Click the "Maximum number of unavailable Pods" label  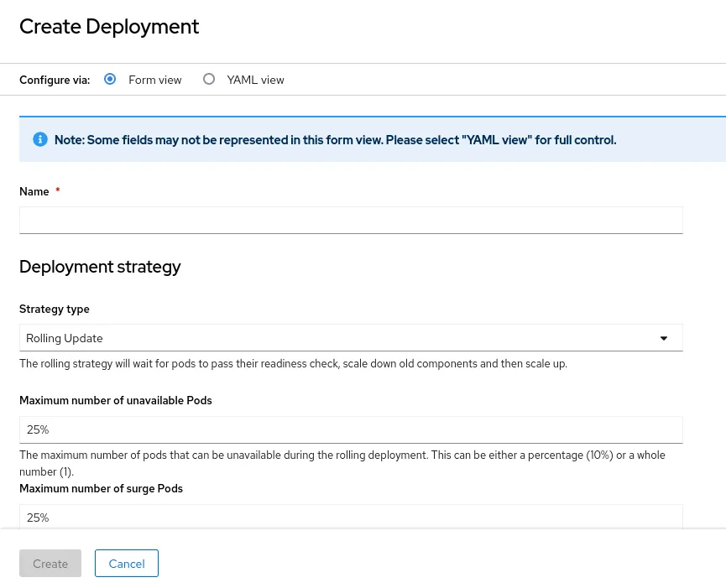pyautogui.click(x=116, y=401)
